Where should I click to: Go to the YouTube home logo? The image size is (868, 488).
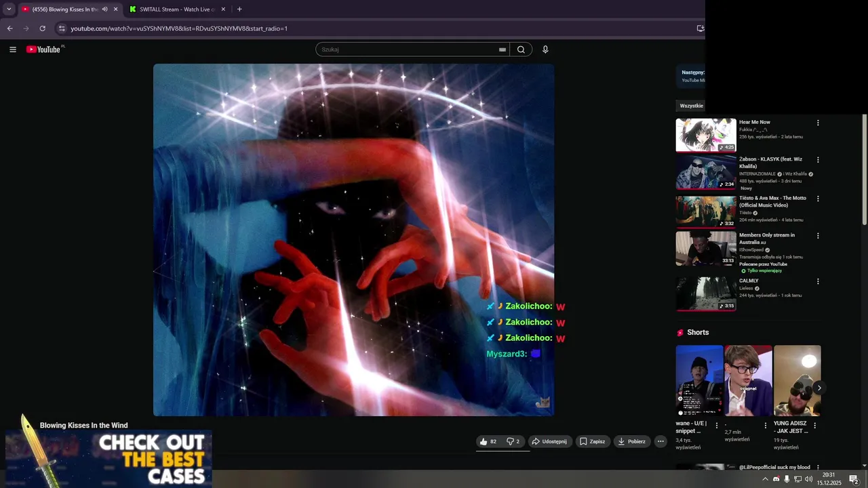click(45, 49)
